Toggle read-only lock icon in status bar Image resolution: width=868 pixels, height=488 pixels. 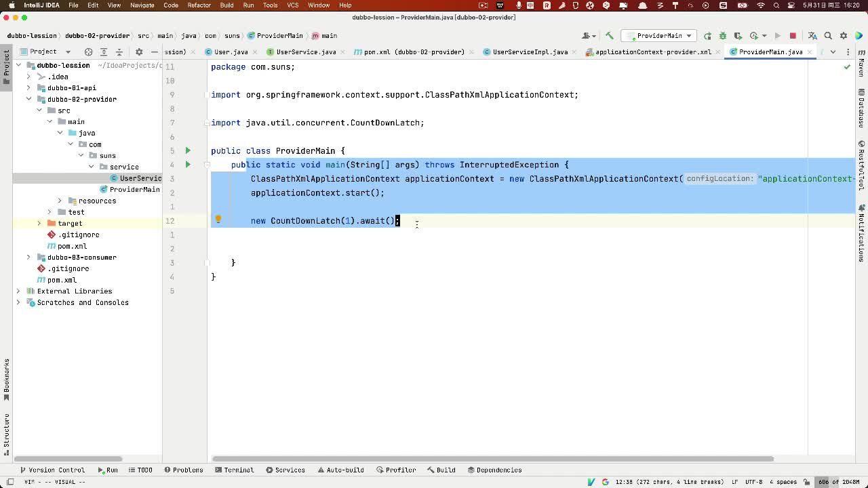click(x=808, y=482)
